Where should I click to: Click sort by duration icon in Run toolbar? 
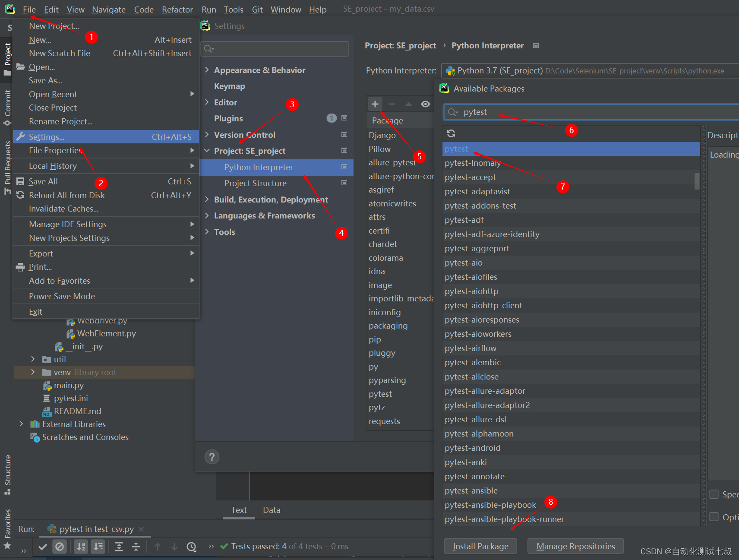click(98, 547)
